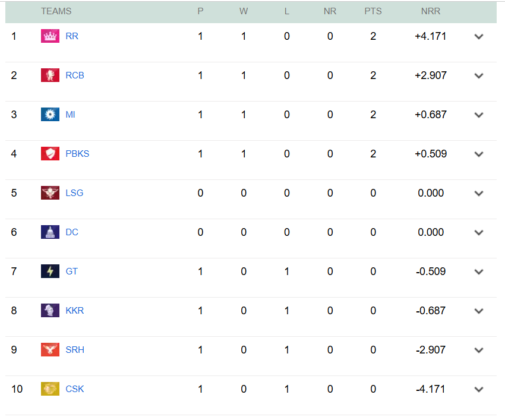Click the KKR team logo
The image size is (505, 420).
tap(50, 311)
